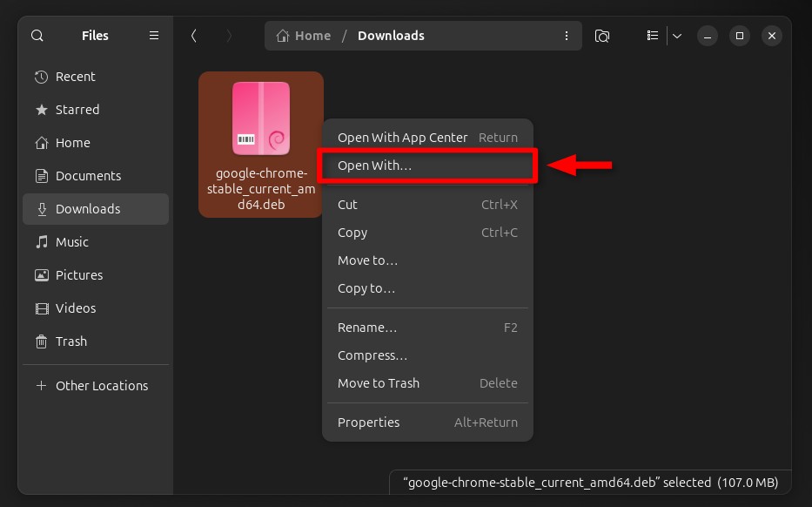Choose Compress… from the context menu

click(x=427, y=355)
